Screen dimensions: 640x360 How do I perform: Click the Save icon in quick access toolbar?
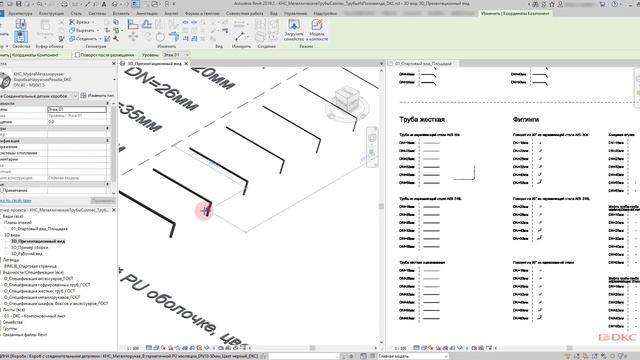(x=18, y=4)
